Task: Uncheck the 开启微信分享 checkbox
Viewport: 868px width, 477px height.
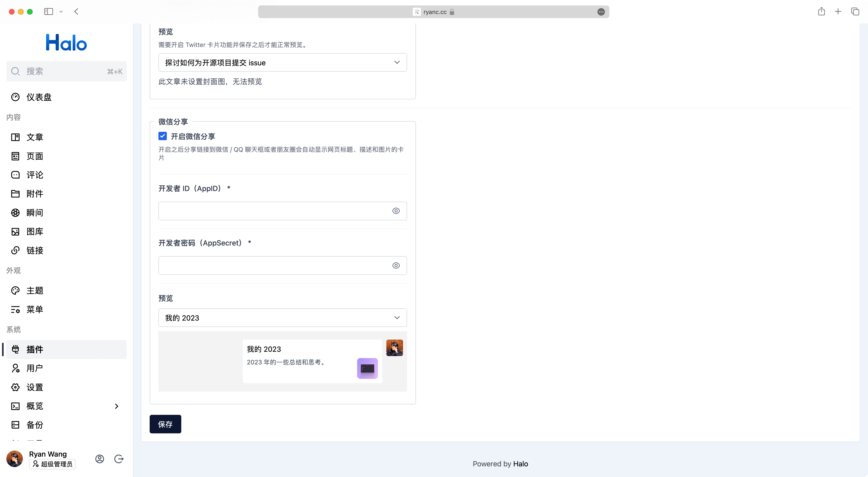Action: point(163,136)
